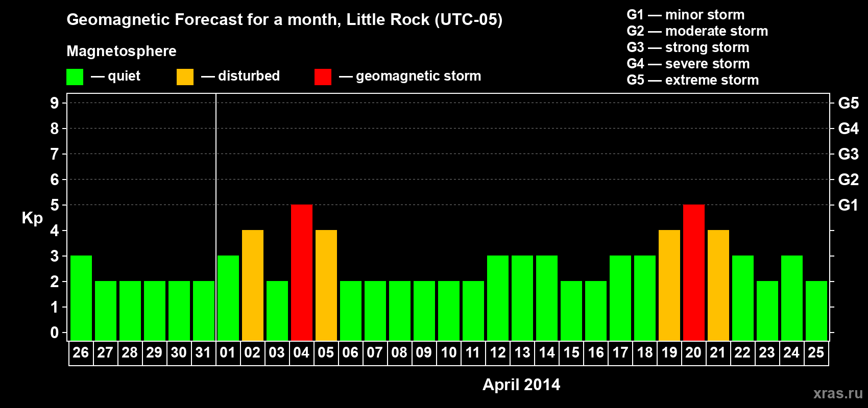The image size is (868, 408).
Task: Select the green bar for March 26
Action: [81, 298]
